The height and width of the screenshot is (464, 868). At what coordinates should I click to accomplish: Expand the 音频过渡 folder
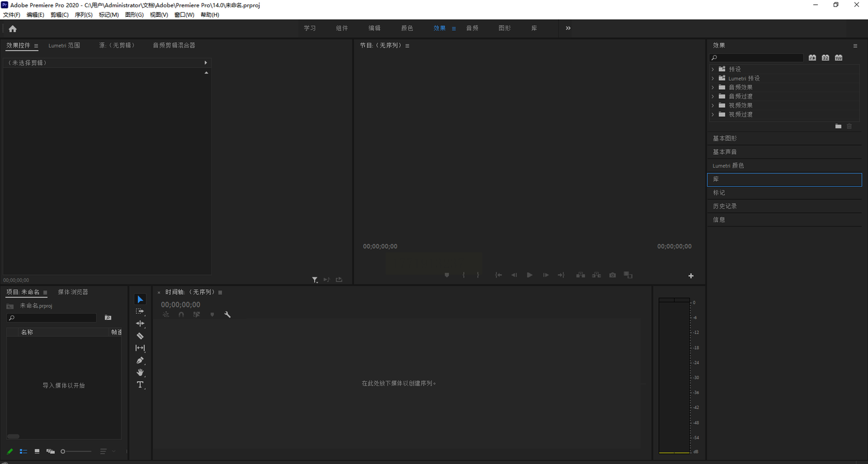(713, 96)
